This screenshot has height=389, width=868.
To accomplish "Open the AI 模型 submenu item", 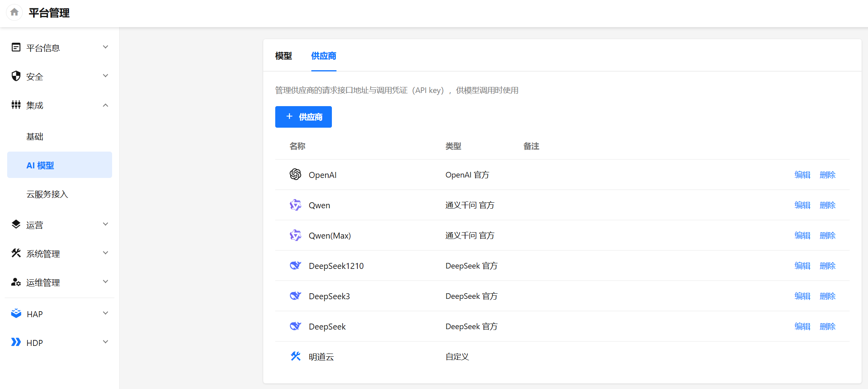I will pyautogui.click(x=60, y=165).
